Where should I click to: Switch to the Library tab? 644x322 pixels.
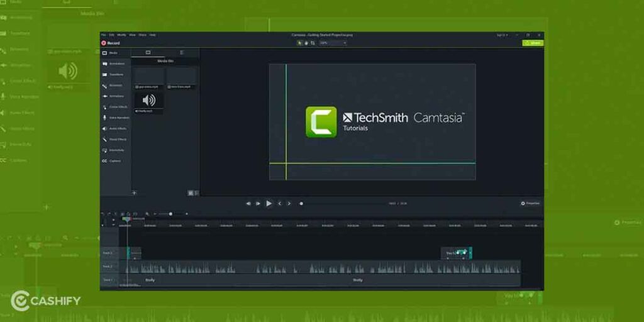182,53
